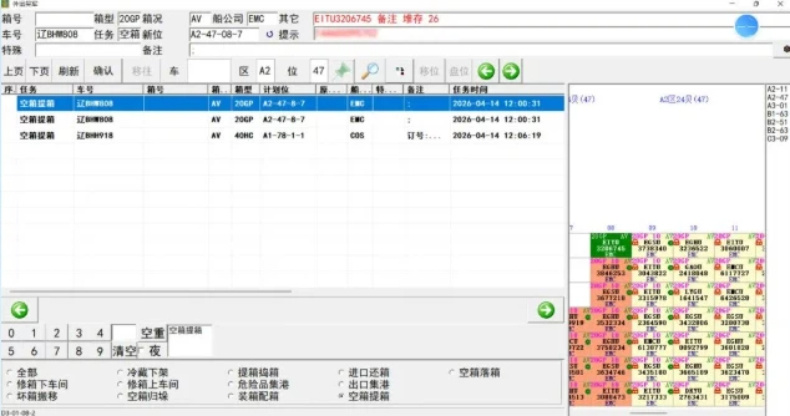Select the 全部 radio option
Image resolution: width=790 pixels, height=416 pixels.
[x=22, y=372]
